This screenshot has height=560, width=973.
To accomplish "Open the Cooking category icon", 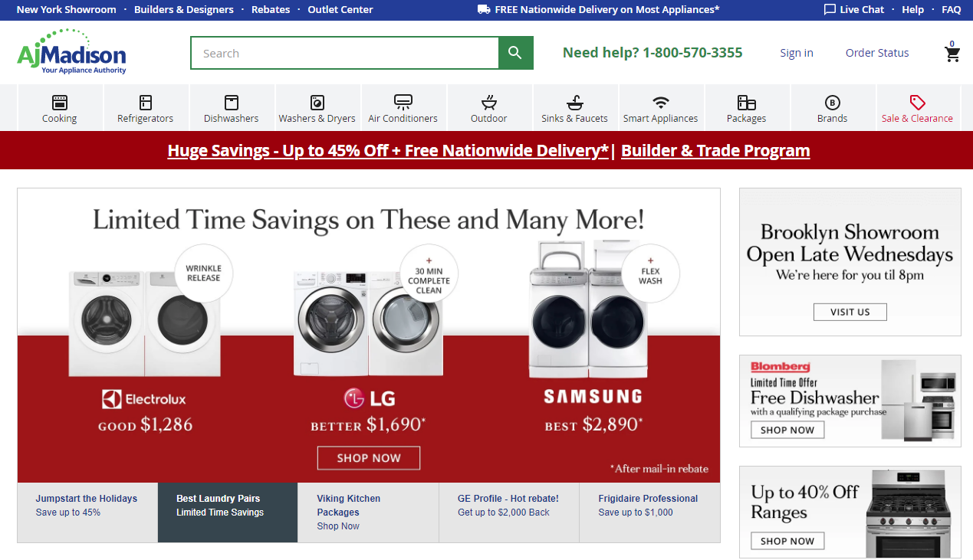I will pyautogui.click(x=60, y=103).
